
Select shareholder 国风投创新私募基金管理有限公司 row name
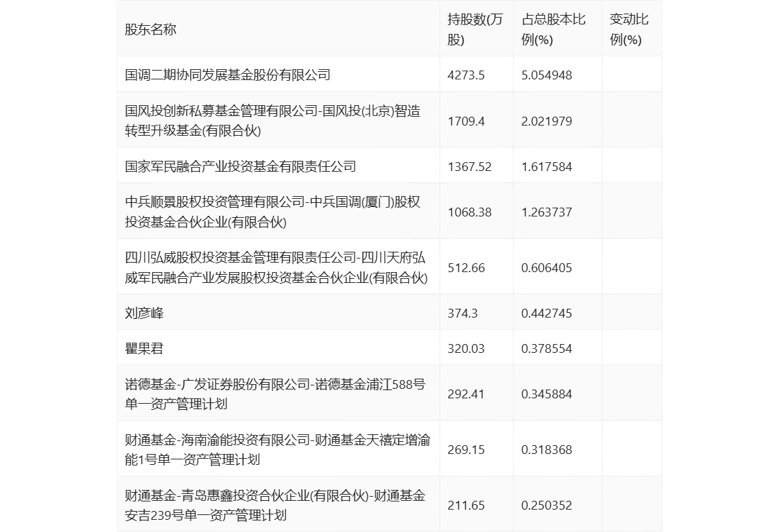coord(273,121)
